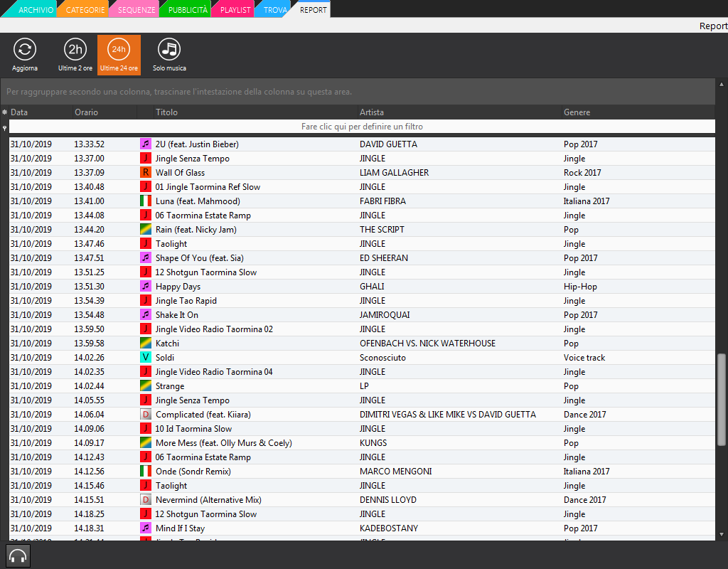
Task: Click the D icon beside Complicated
Action: pos(146,415)
